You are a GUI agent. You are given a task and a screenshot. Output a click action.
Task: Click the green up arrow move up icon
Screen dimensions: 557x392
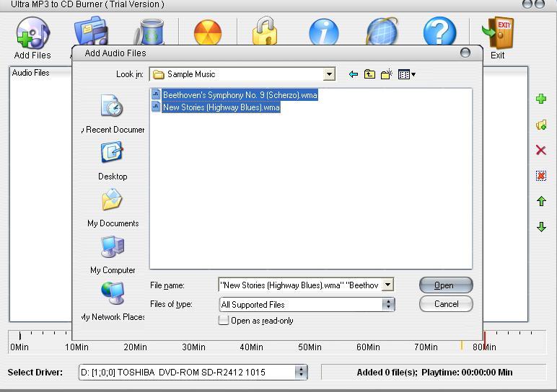pyautogui.click(x=541, y=201)
